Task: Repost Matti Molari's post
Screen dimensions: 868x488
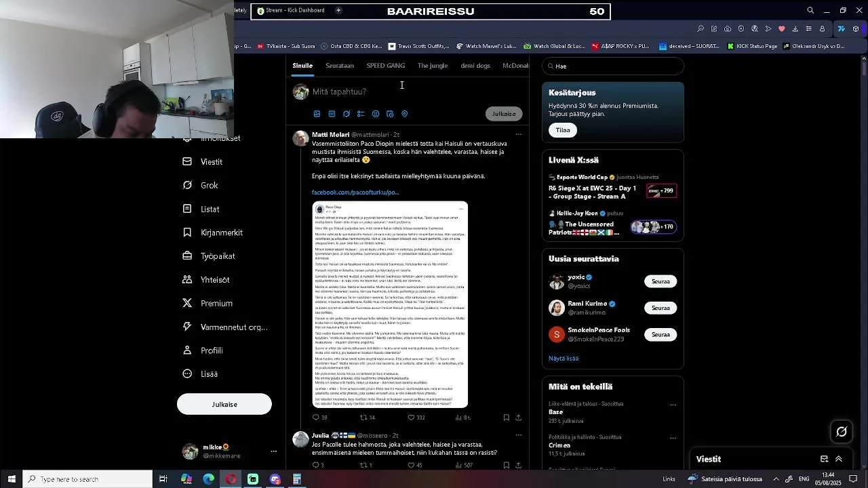Action: point(368,418)
